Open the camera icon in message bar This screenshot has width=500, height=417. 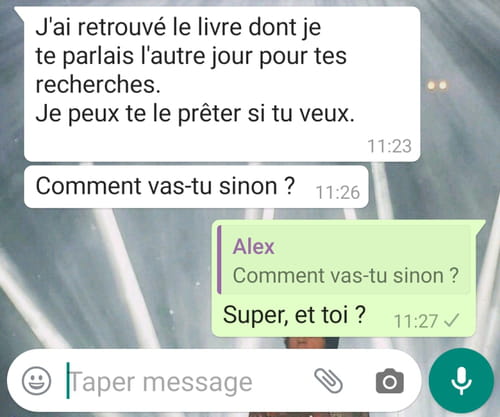(x=390, y=381)
